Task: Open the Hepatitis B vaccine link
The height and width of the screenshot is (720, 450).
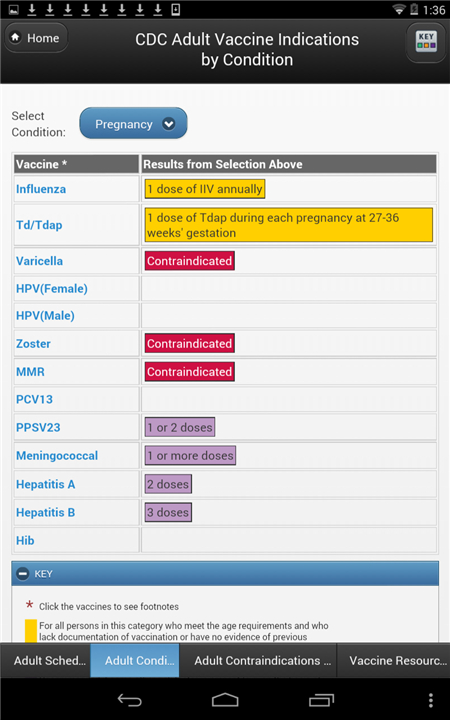Action: point(45,512)
